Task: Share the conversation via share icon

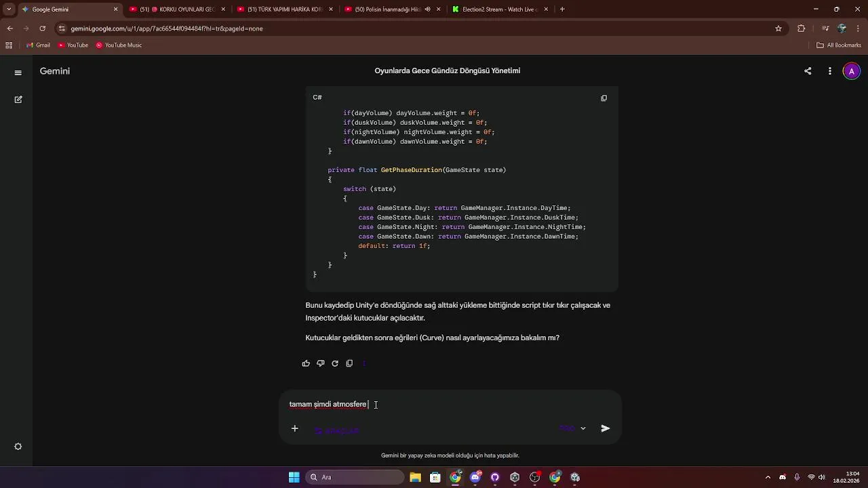Action: [808, 71]
